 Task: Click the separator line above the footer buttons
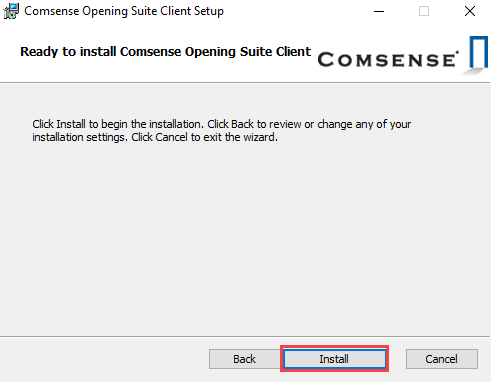click(x=245, y=336)
